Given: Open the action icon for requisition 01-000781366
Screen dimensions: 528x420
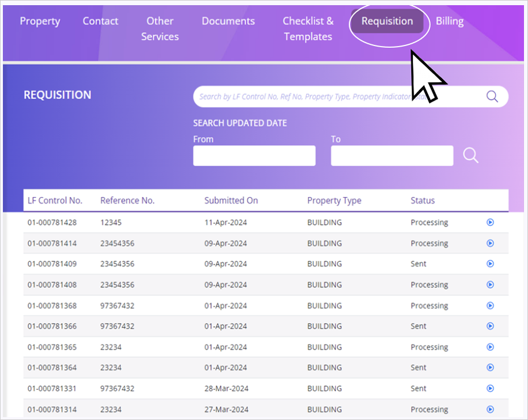Looking at the screenshot, I should [x=490, y=326].
